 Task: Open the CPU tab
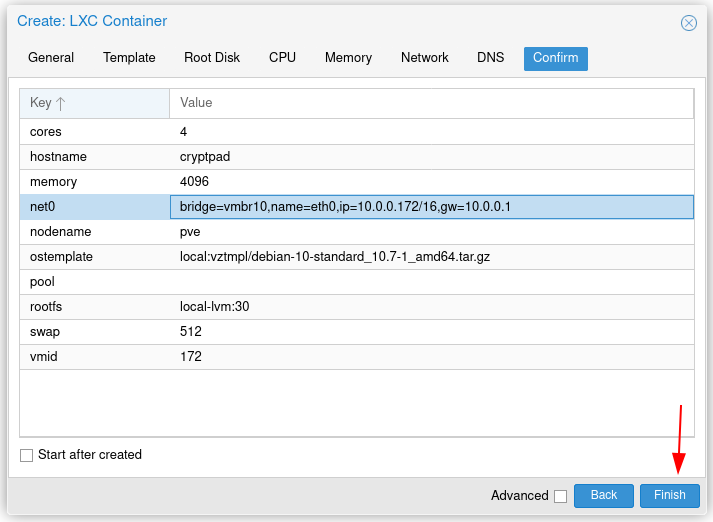[282, 58]
